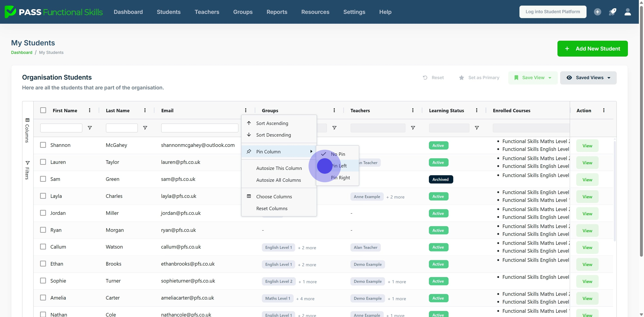Screen dimensions: 644x317
Task: Expand '+ 2 more' groups for Callum
Action: pos(307,248)
